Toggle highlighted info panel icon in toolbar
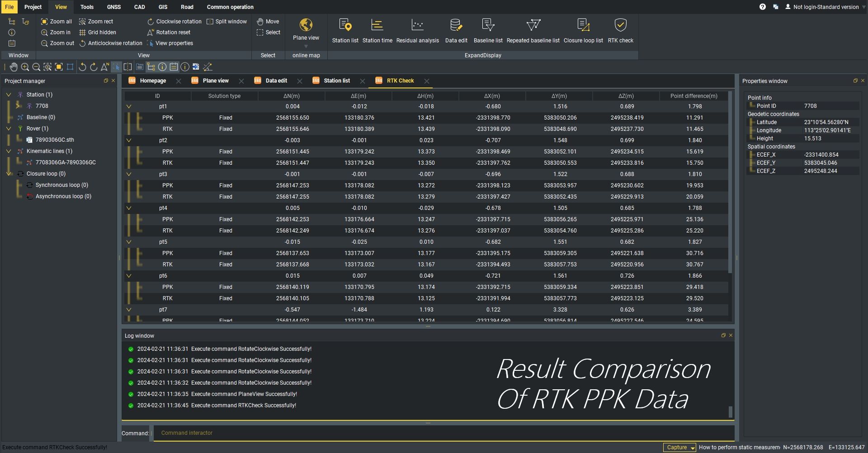868x453 pixels. point(162,67)
